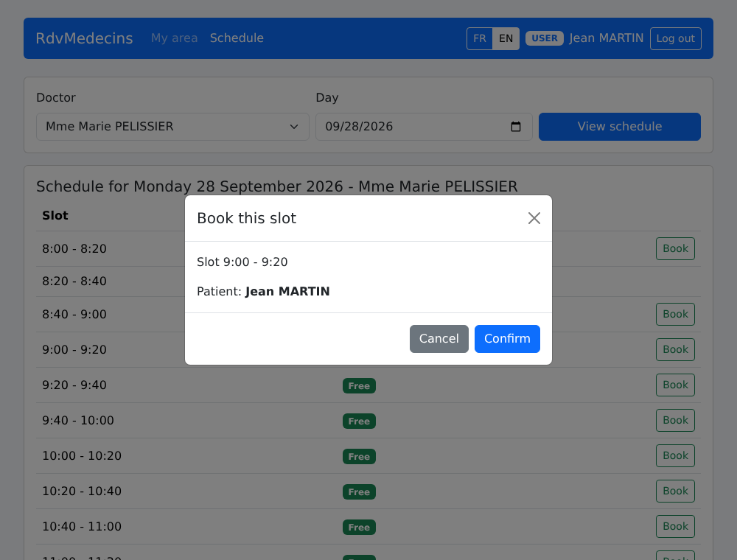Click Free badge for 9:40 - 10:00
Viewport: 737px width, 560px height.
(x=359, y=421)
